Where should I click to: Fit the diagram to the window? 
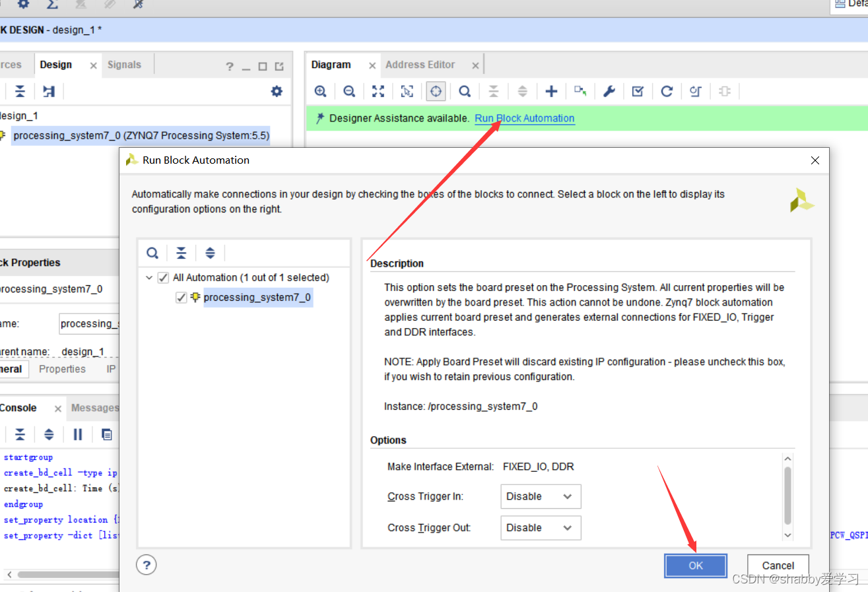pos(378,91)
